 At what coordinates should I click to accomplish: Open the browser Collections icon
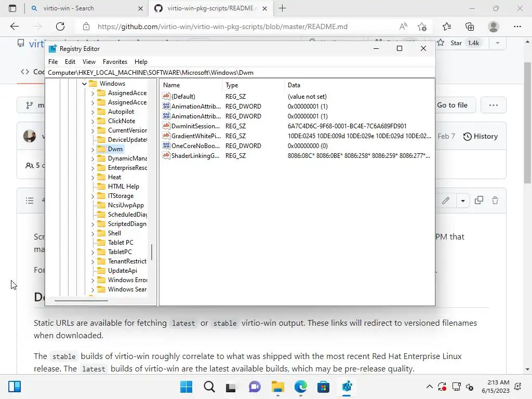pos(470,26)
